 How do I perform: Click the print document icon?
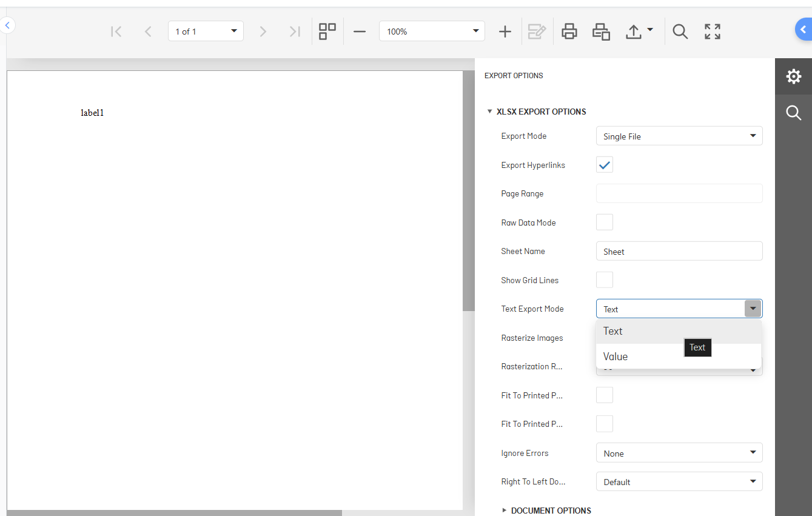[569, 32]
